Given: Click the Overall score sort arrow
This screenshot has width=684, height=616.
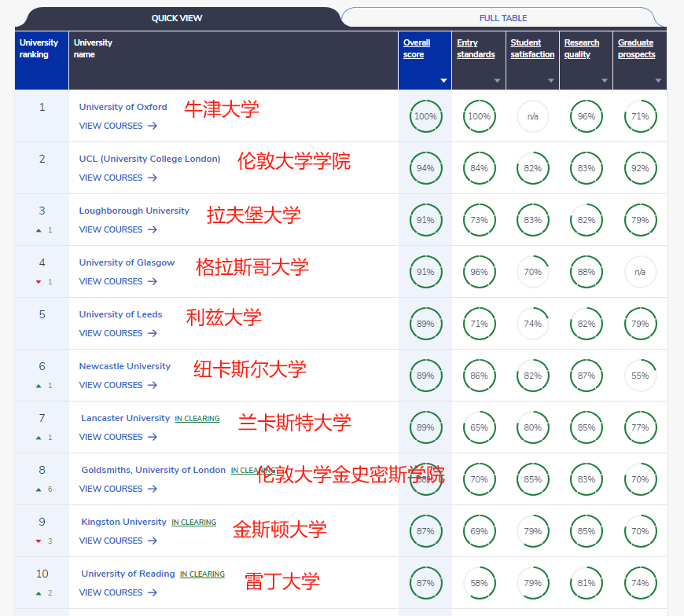Looking at the screenshot, I should point(443,81).
